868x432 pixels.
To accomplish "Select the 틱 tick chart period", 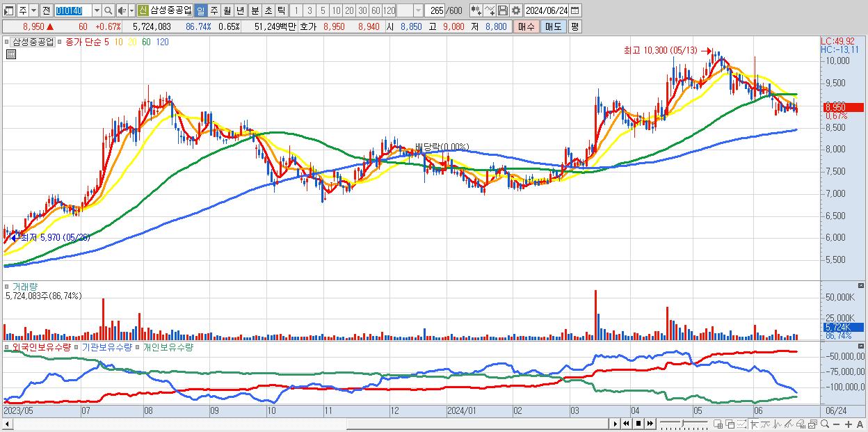I will tap(281, 10).
